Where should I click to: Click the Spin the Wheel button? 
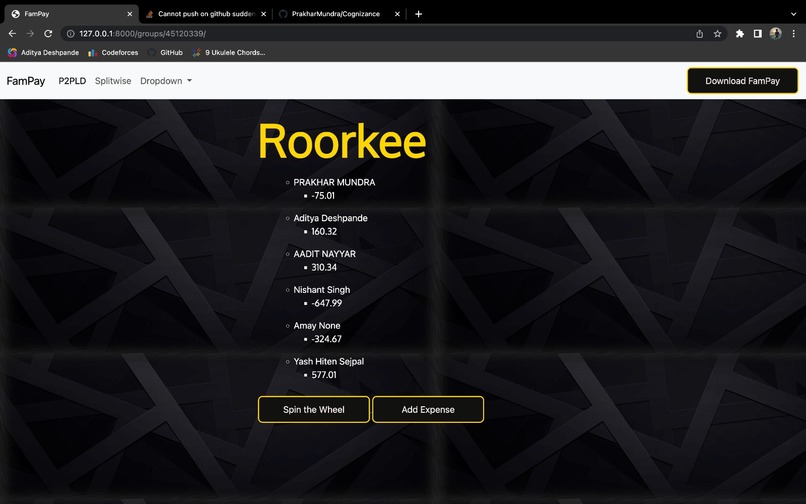click(314, 409)
